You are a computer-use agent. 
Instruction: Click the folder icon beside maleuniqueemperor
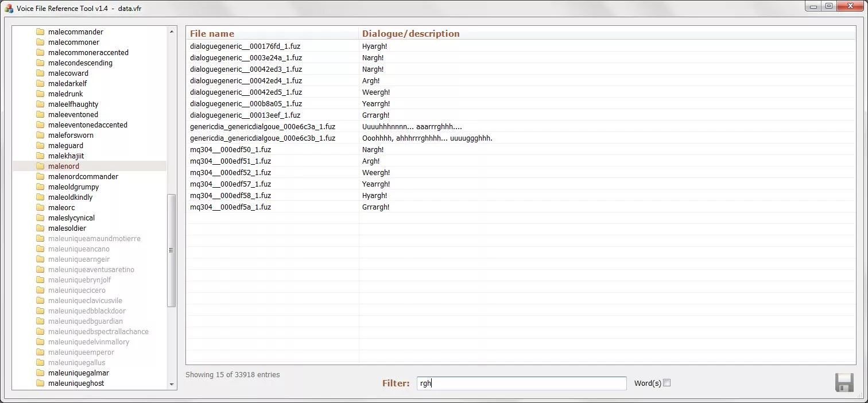pyautogui.click(x=40, y=352)
